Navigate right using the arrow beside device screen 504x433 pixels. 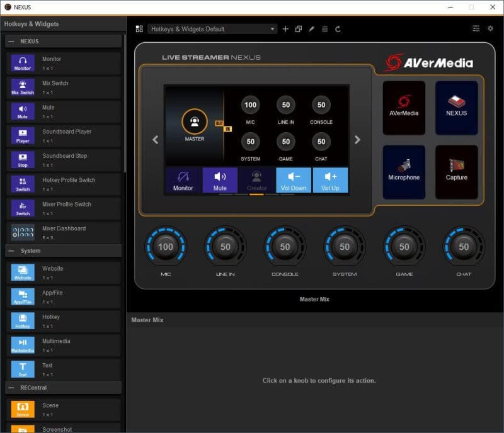pos(357,140)
